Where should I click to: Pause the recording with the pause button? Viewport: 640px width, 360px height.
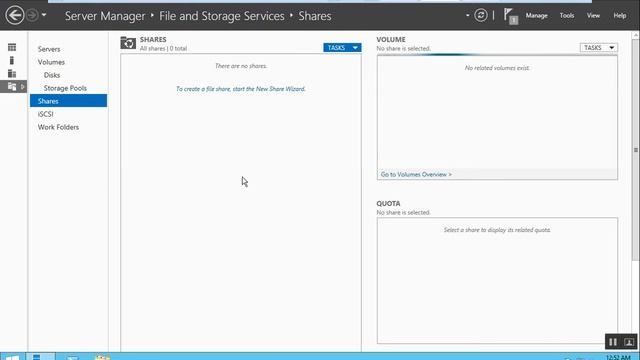click(x=613, y=342)
